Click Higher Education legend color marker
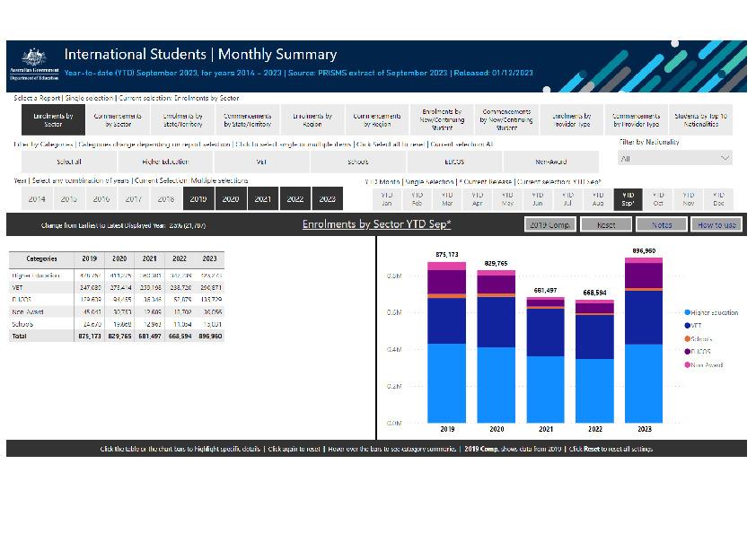Viewport: 756px width, 534px height. [688, 312]
